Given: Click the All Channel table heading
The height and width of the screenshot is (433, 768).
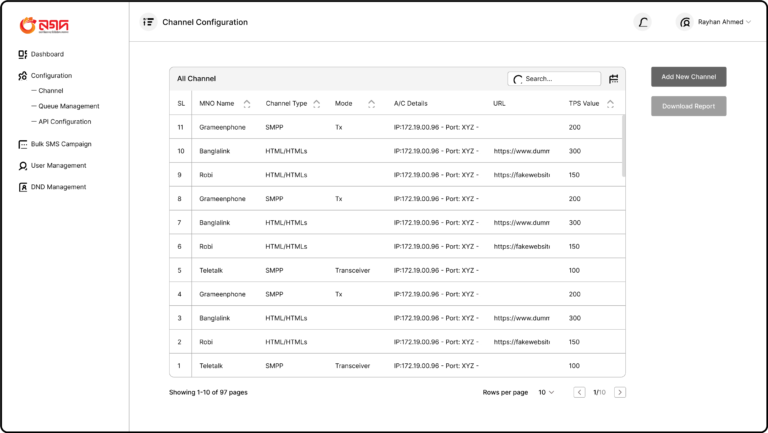Looking at the screenshot, I should 196,79.
